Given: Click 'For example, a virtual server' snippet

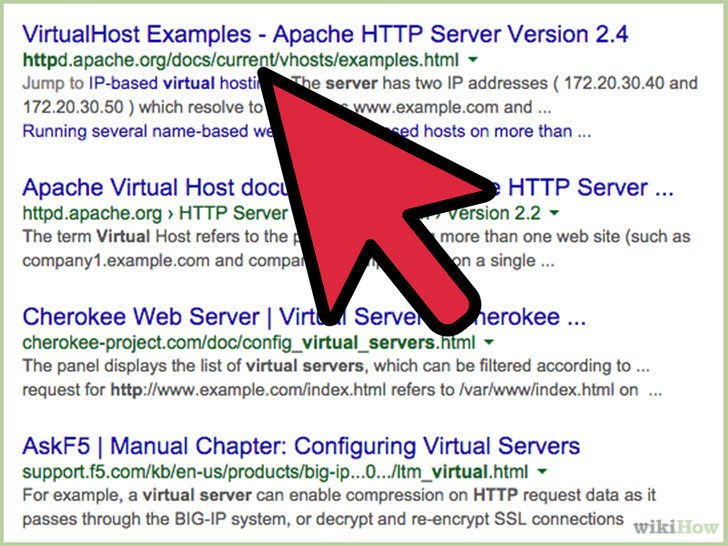Looking at the screenshot, I should tap(339, 495).
